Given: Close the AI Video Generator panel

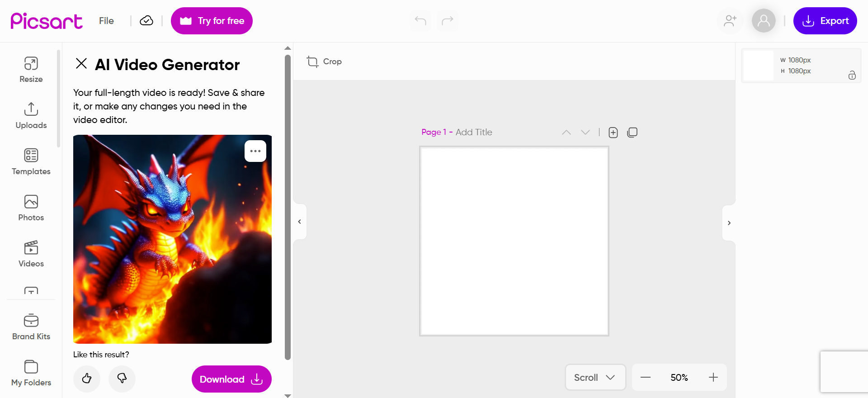Looking at the screenshot, I should click(81, 63).
